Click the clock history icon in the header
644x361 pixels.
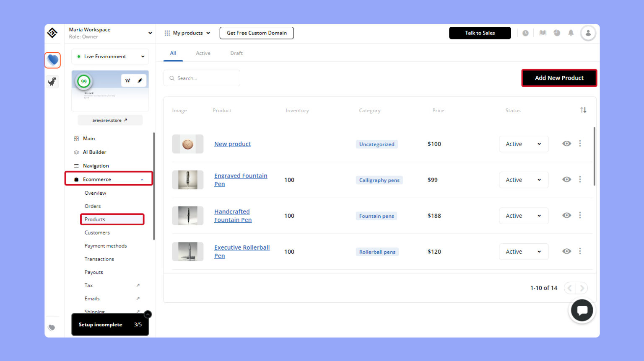coord(526,33)
